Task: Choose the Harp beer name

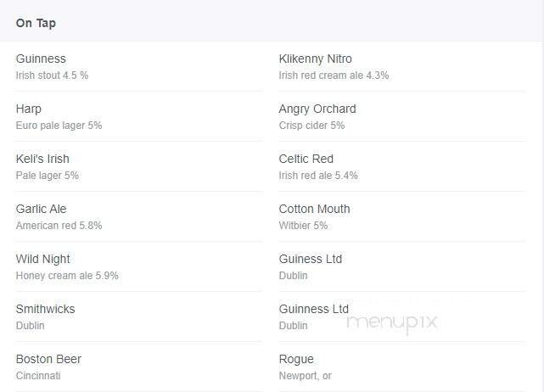Action: 29,109
